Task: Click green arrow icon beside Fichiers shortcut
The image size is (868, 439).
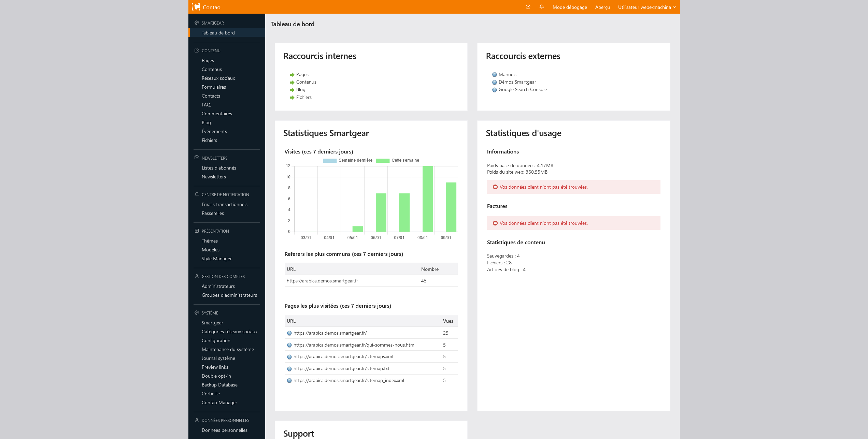Action: pos(292,98)
